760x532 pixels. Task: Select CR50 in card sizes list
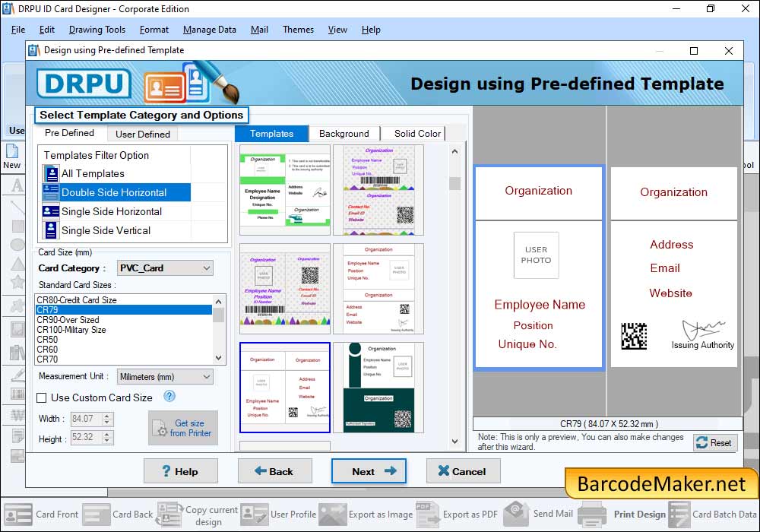(x=124, y=340)
